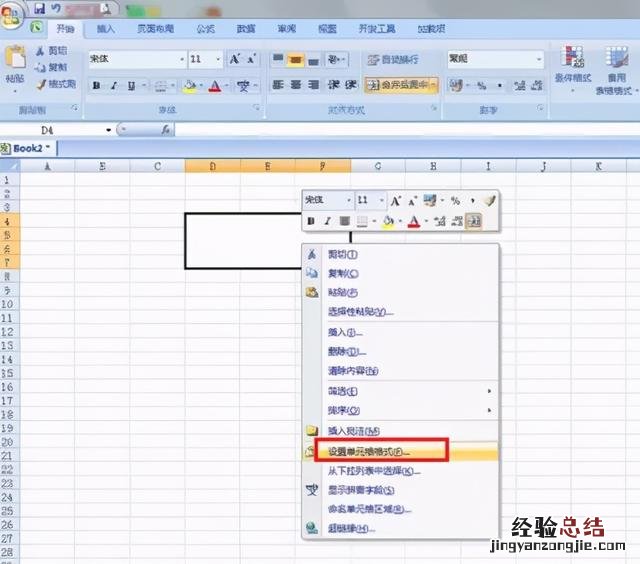Switch to the 插入 ribbon tab

point(105,30)
